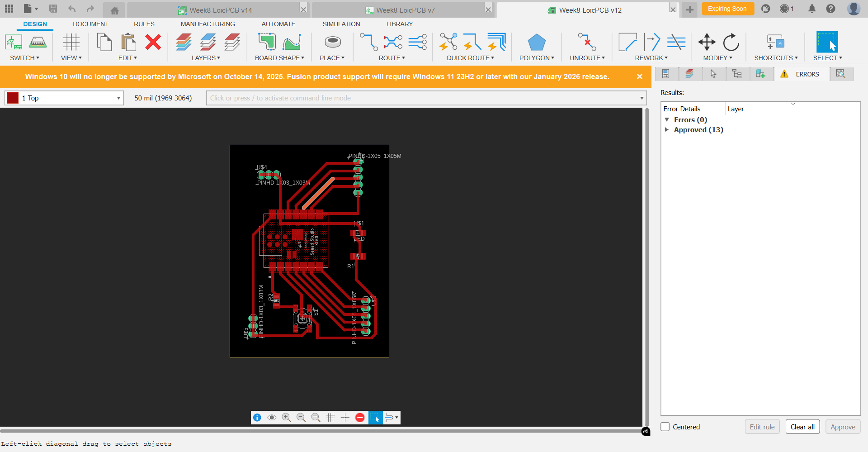Open the AUTOMATE ribbon tab
Viewport: 868px width, 452px height.
278,24
